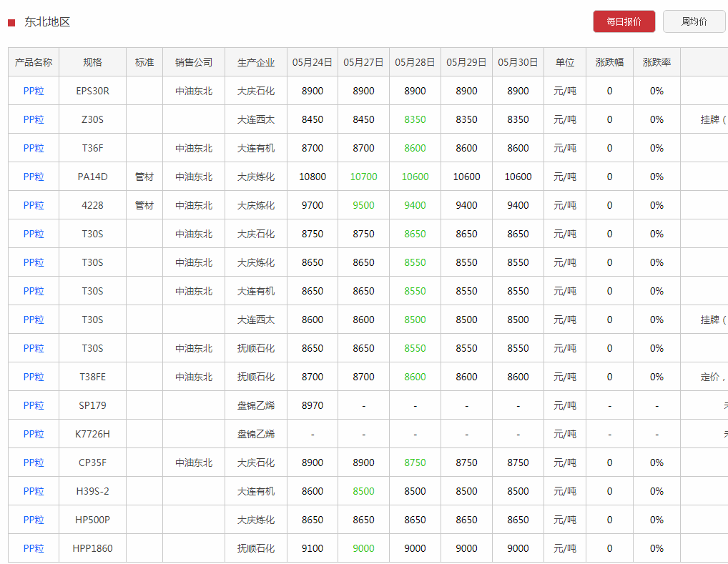
Task: Click 0% change rate in HPP1860 row
Action: click(x=657, y=549)
